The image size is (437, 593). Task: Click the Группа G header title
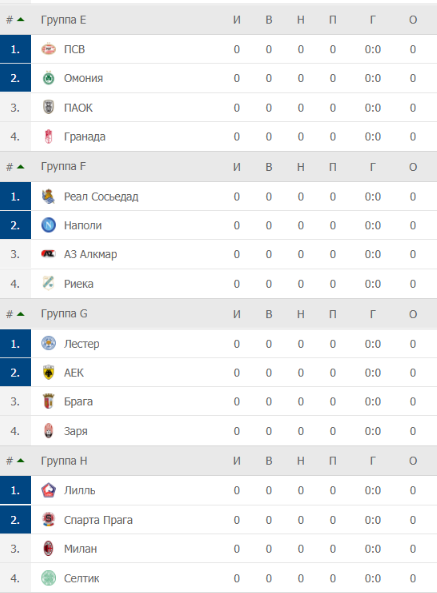64,314
